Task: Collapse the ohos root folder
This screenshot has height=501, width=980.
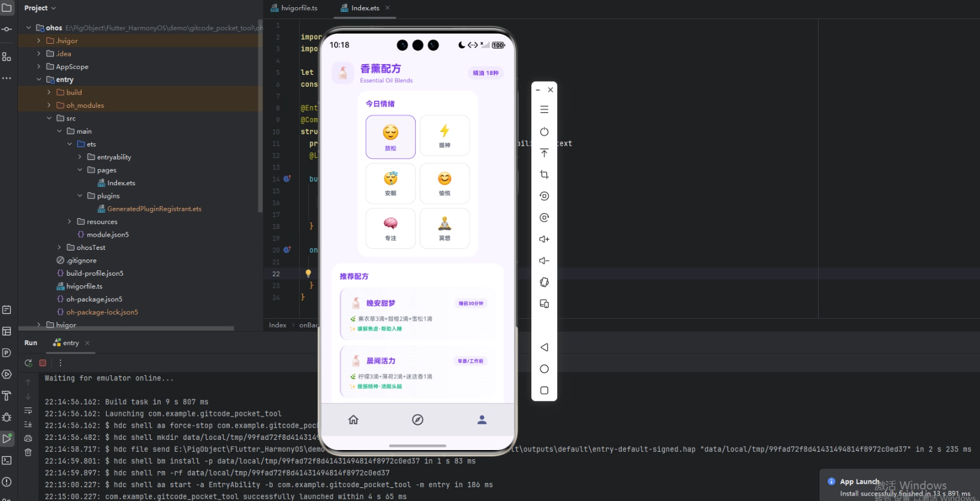Action: (x=28, y=28)
